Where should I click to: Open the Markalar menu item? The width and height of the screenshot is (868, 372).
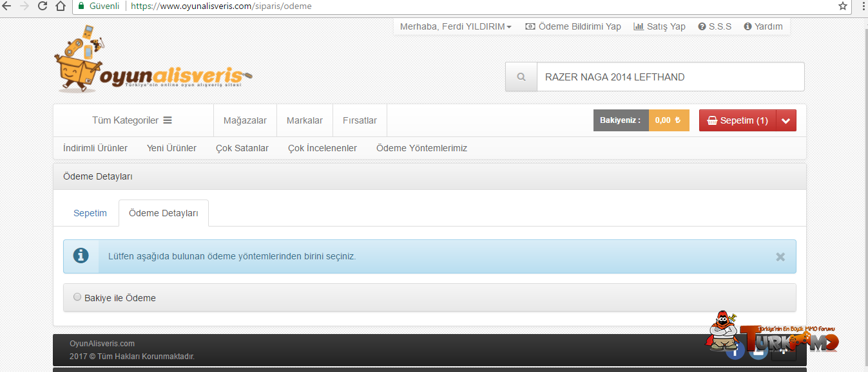[x=305, y=120]
